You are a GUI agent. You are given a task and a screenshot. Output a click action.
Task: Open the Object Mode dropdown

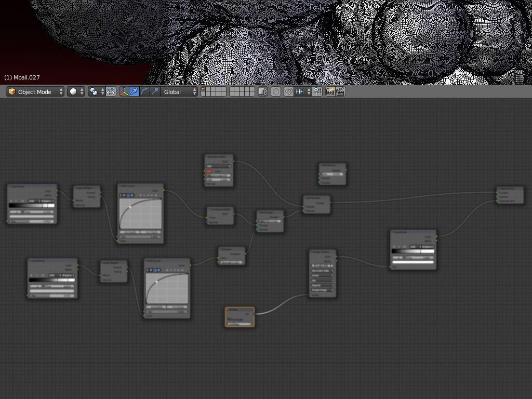click(x=35, y=91)
